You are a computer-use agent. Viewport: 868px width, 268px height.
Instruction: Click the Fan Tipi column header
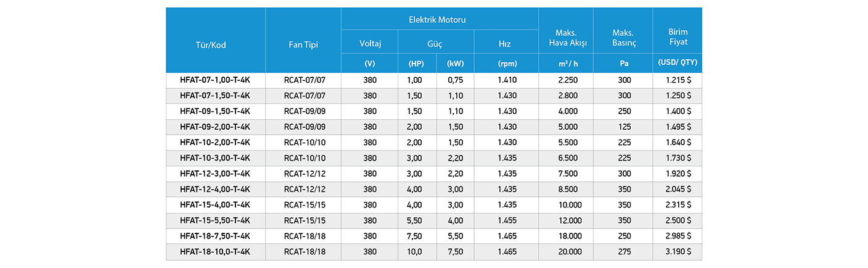(x=303, y=45)
